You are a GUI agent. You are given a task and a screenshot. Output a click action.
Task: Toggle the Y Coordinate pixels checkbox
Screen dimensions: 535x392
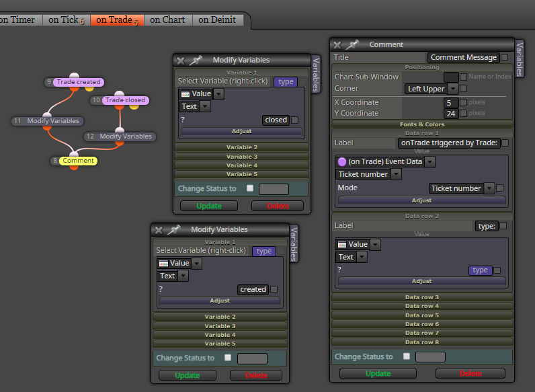point(463,113)
